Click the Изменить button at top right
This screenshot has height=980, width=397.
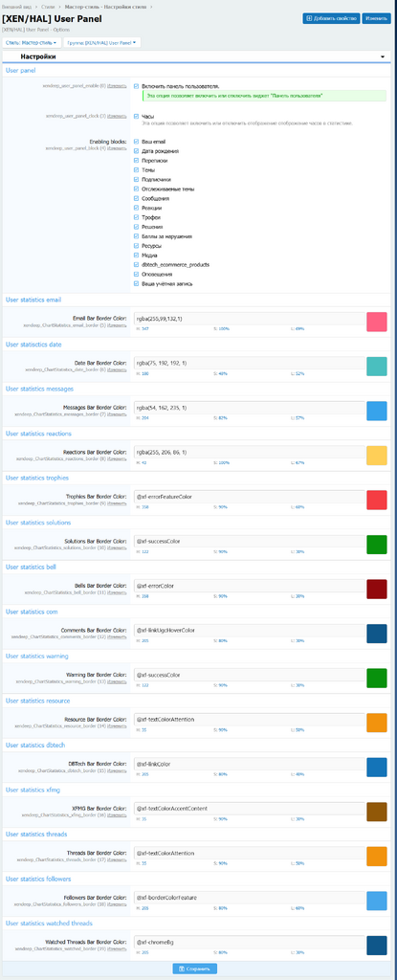(x=376, y=19)
